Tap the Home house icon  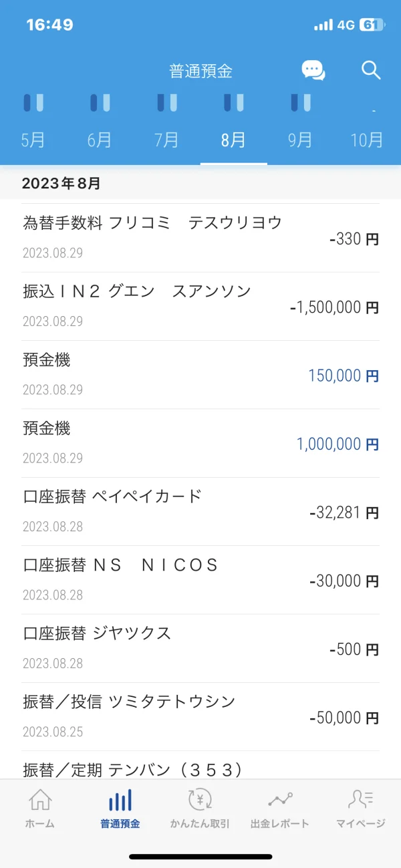[x=40, y=800]
